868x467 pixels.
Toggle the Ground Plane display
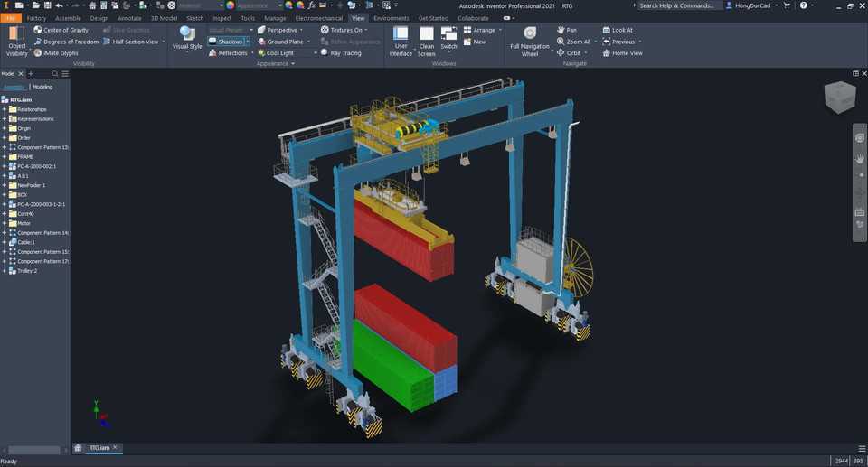pyautogui.click(x=280, y=42)
